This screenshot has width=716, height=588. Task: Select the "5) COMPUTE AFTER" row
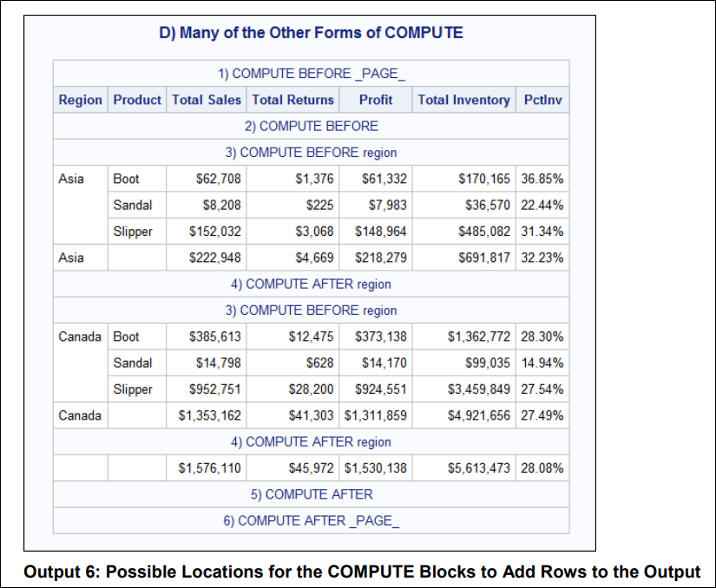pyautogui.click(x=311, y=494)
